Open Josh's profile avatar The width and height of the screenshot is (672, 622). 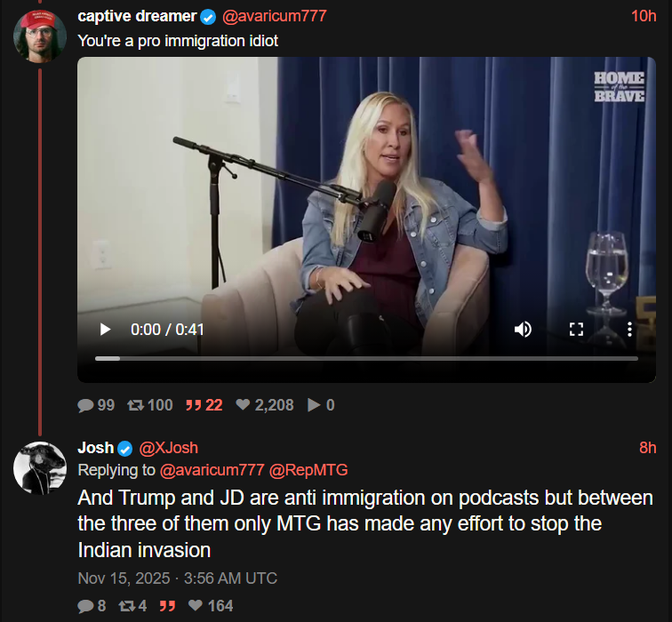coord(40,468)
